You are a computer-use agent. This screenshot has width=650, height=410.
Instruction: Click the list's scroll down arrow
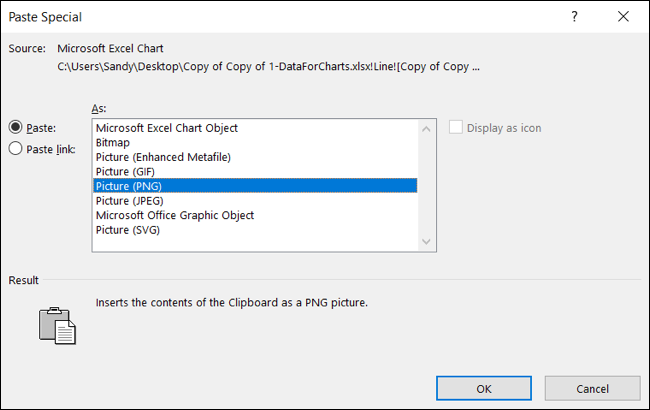[427, 241]
